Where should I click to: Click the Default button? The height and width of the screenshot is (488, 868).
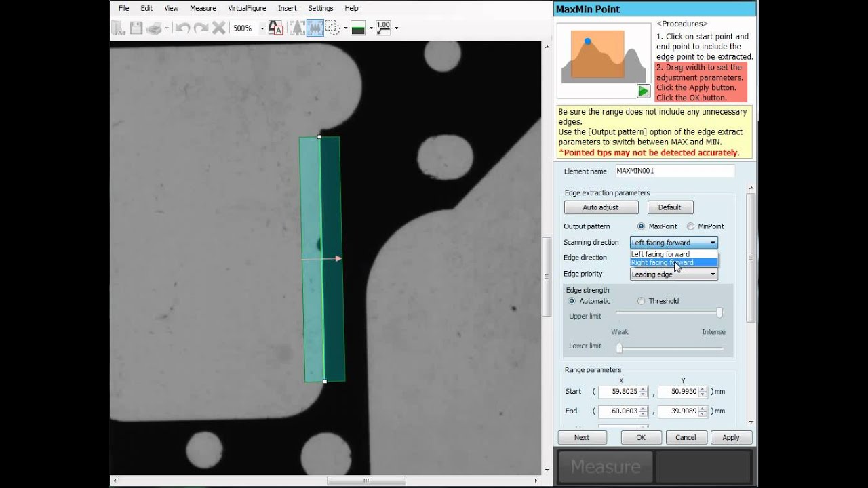(669, 207)
